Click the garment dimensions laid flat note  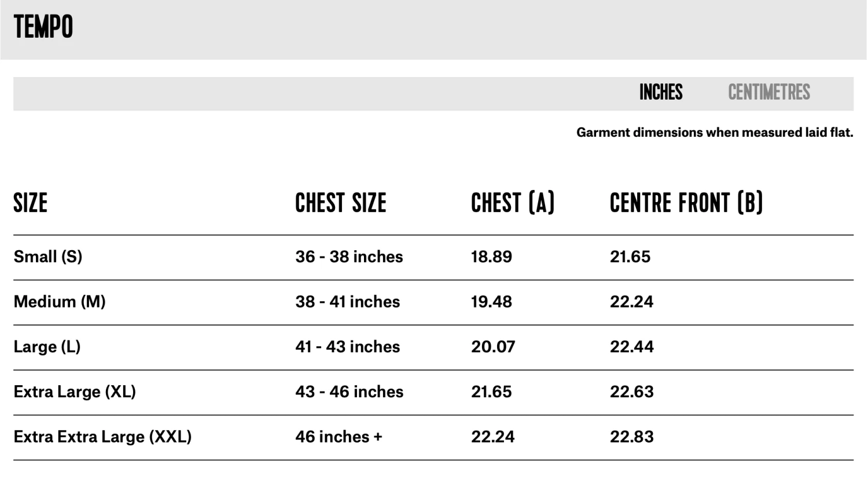[715, 133]
